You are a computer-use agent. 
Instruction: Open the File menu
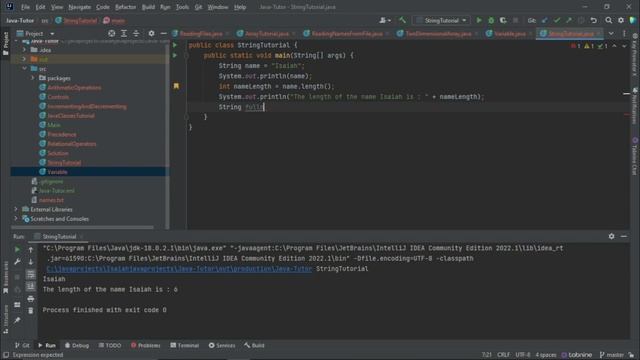coord(25,7)
